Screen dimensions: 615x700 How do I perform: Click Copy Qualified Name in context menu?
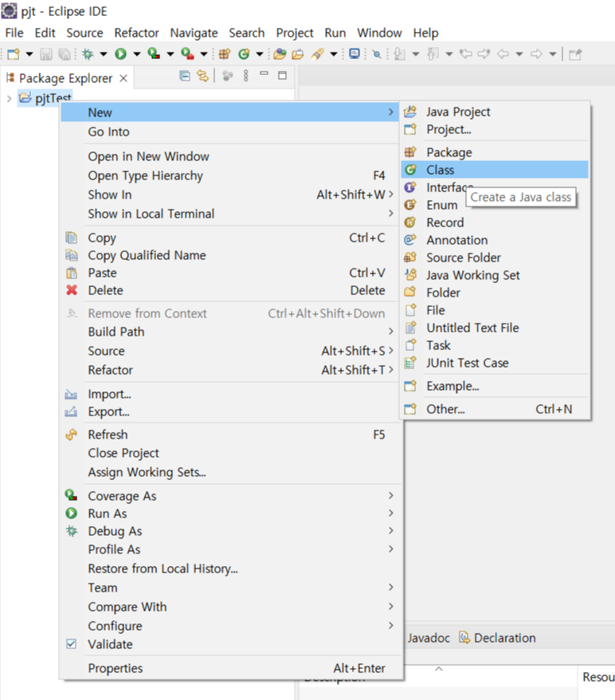pyautogui.click(x=229, y=255)
